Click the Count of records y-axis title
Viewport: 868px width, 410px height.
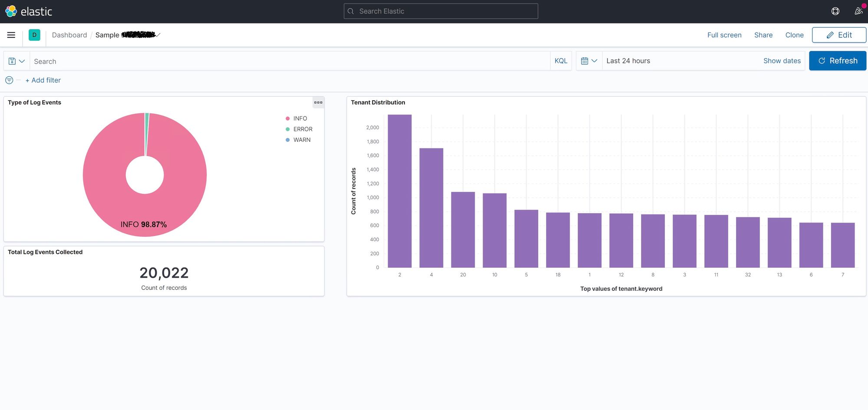(x=353, y=191)
